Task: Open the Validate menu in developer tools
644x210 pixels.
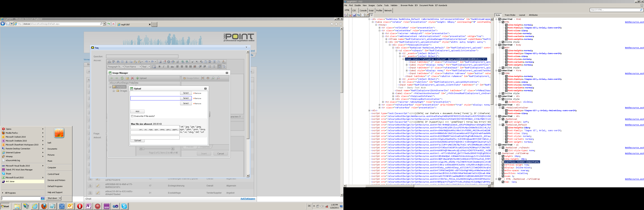Action: click(394, 5)
